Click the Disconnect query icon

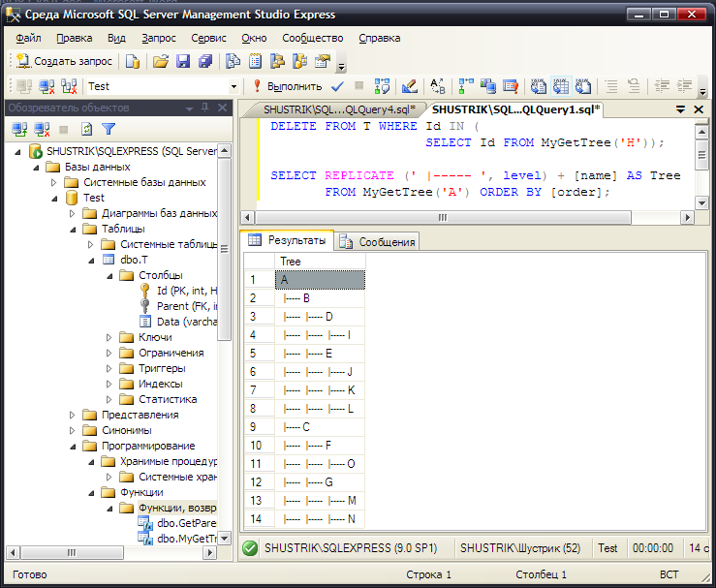(47, 86)
